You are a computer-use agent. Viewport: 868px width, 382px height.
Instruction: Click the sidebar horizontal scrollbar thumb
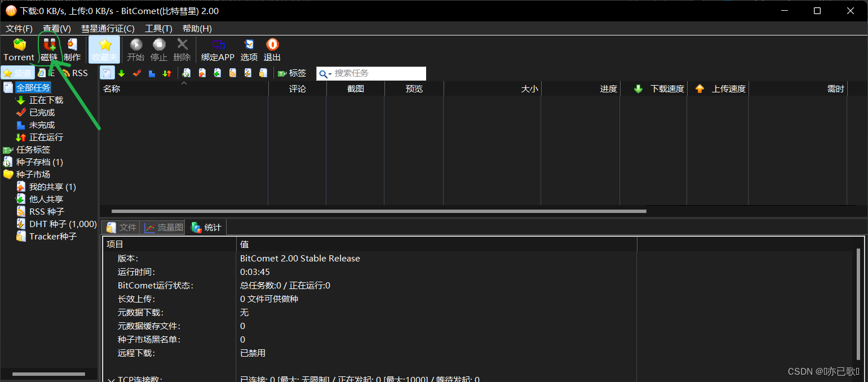48,374
